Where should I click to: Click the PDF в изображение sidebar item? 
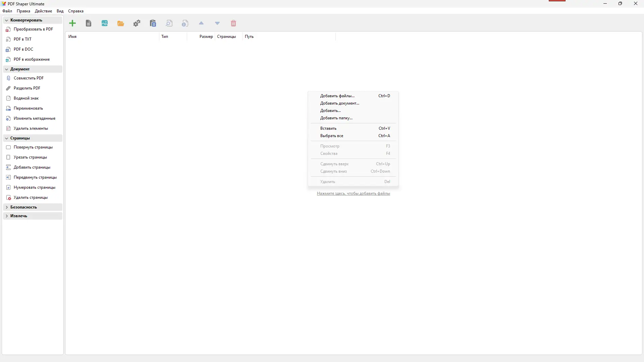(x=32, y=59)
